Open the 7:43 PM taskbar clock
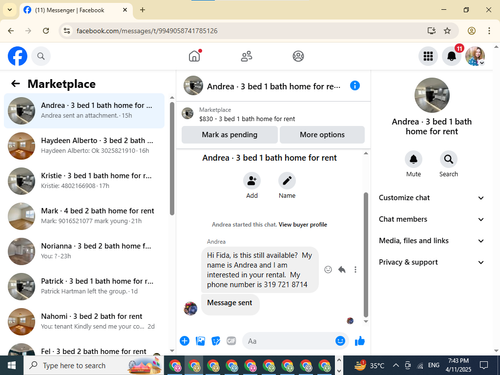 458,365
